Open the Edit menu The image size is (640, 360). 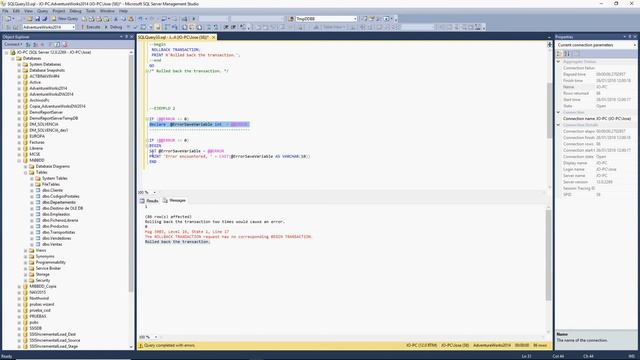[x=16, y=11]
